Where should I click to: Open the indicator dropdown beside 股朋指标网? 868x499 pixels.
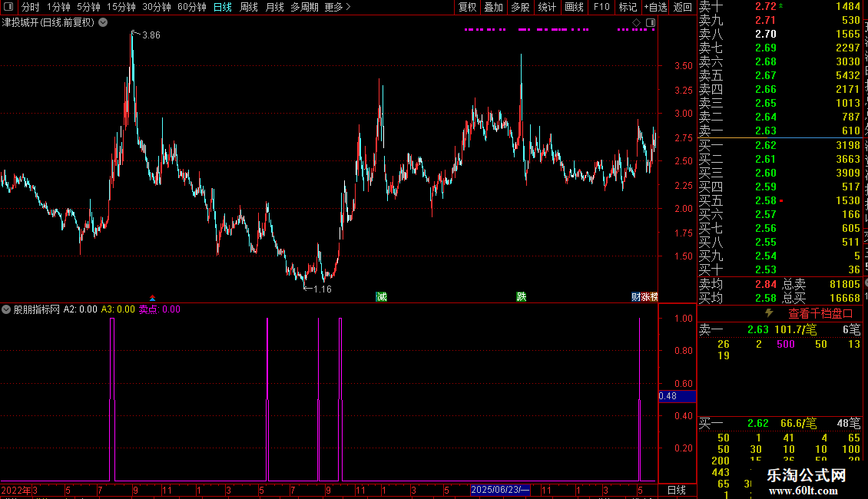(6, 309)
